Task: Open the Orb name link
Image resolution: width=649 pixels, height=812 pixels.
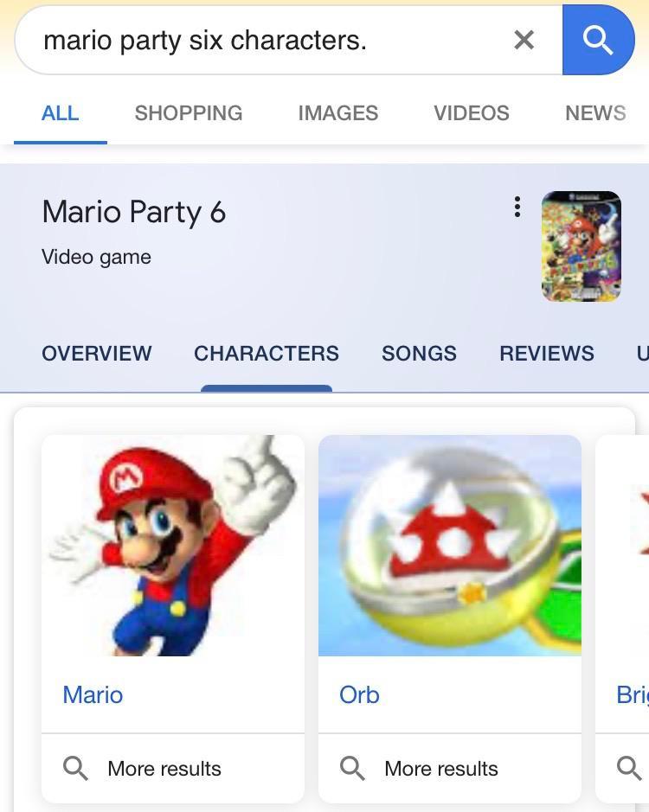Action: (359, 694)
